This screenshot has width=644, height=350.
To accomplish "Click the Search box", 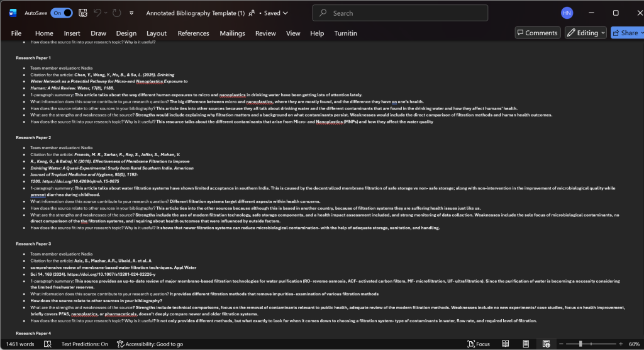I will [x=400, y=13].
